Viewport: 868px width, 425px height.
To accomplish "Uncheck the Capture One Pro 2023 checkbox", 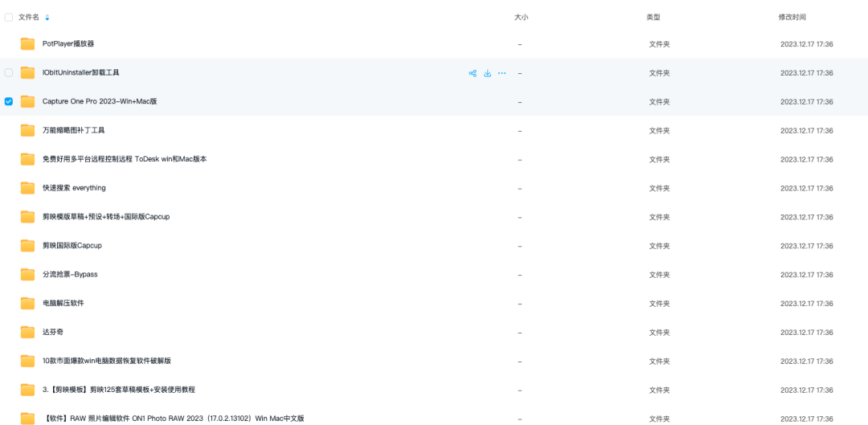I will (x=9, y=101).
